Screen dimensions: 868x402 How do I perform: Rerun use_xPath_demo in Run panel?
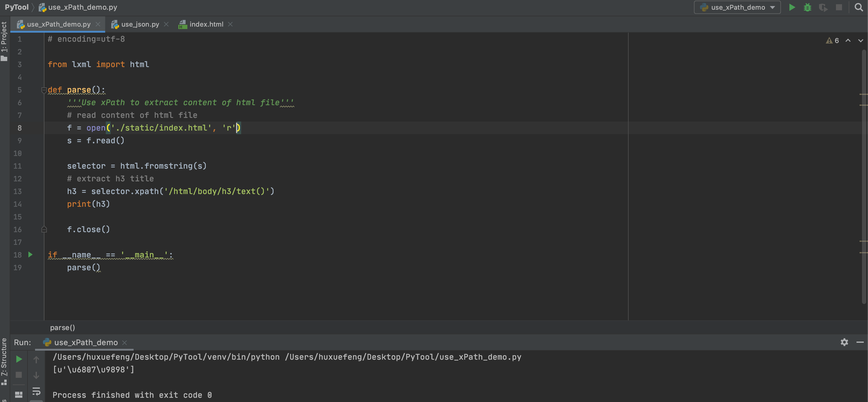pos(19,359)
